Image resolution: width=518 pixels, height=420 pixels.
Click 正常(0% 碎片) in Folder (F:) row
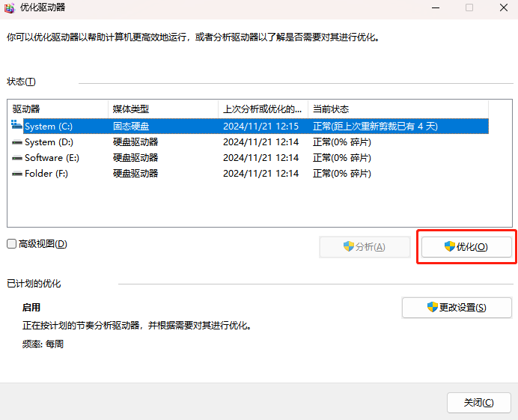coord(342,174)
